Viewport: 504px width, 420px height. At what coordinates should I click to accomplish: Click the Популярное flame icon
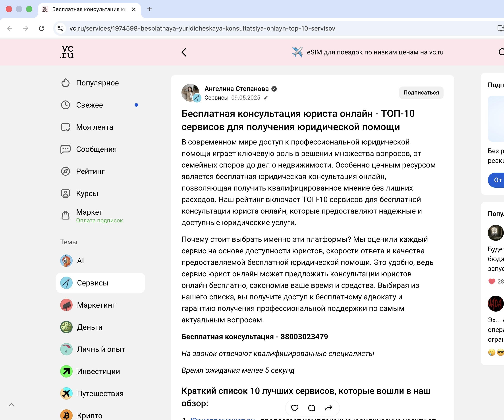click(65, 83)
